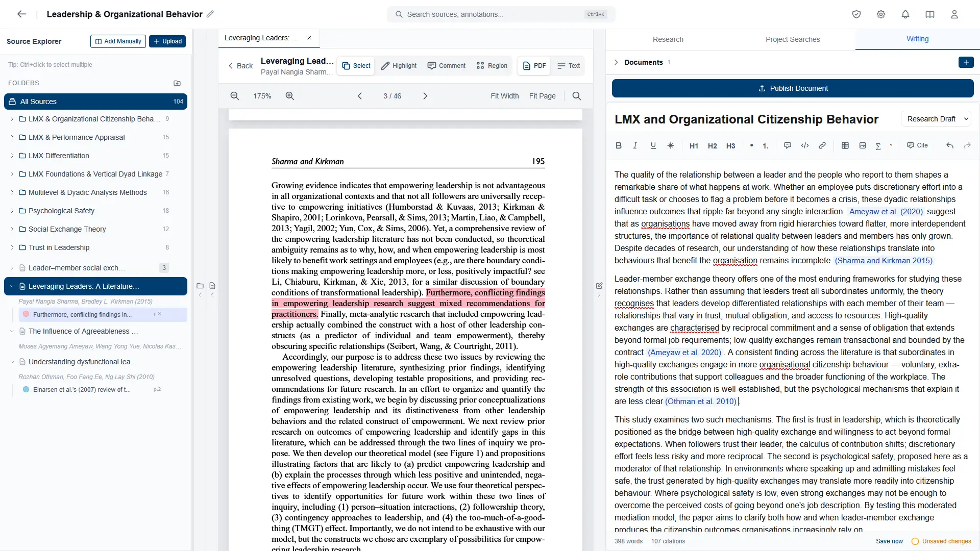980x551 pixels.
Task: Switch to Project Searches tab
Action: (793, 39)
